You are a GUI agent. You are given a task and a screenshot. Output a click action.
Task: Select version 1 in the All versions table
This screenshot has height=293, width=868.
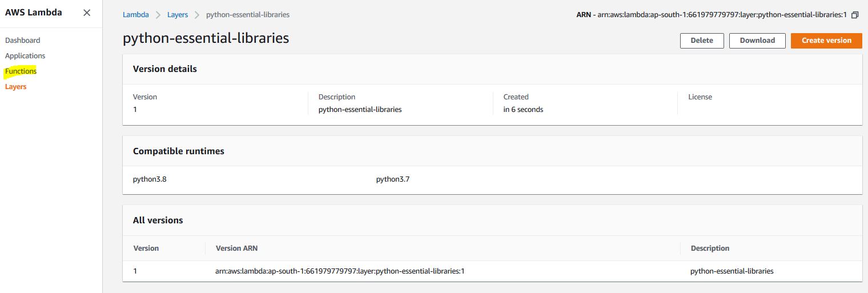(x=135, y=271)
